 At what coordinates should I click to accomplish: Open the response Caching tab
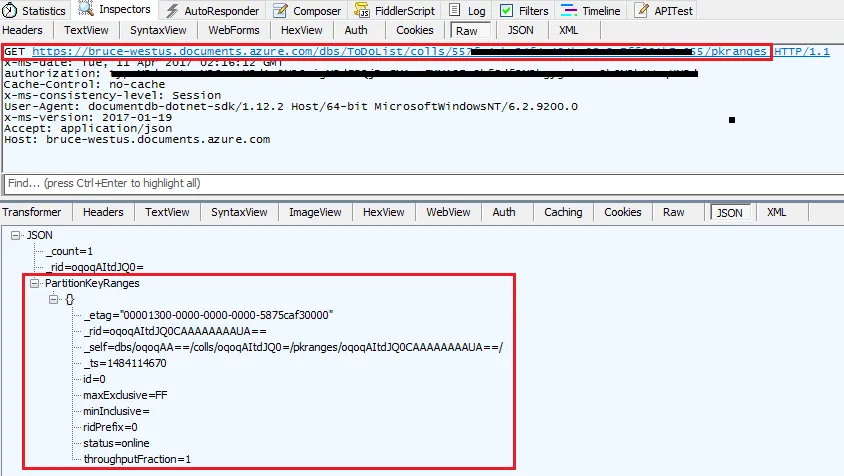tap(563, 212)
